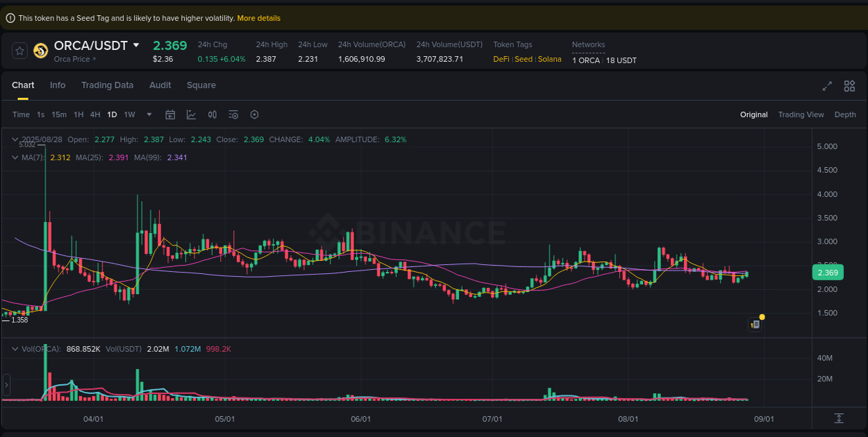868x437 pixels.
Task: Open the ORCA/USDT pair selector dropdown
Action: [x=137, y=45]
